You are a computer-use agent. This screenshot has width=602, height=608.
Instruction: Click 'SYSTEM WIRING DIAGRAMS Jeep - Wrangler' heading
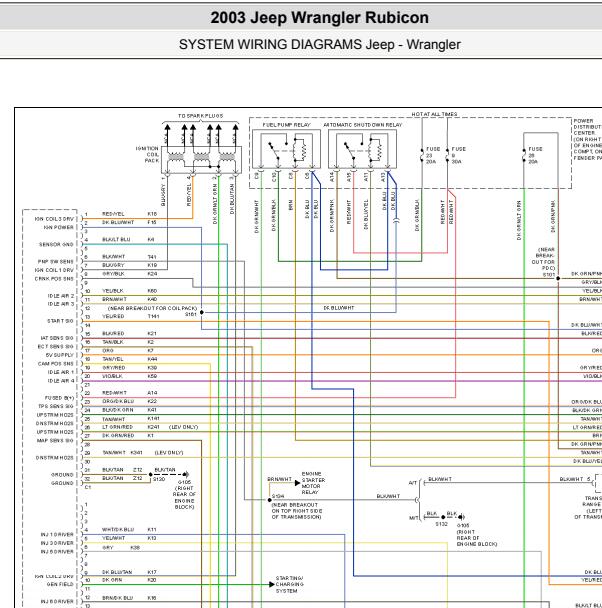pos(319,45)
